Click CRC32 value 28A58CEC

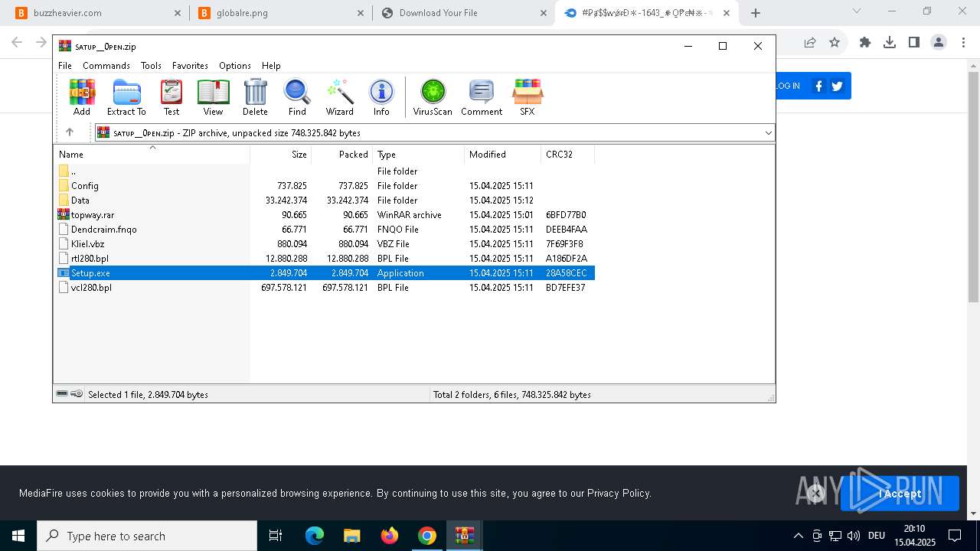pos(566,273)
